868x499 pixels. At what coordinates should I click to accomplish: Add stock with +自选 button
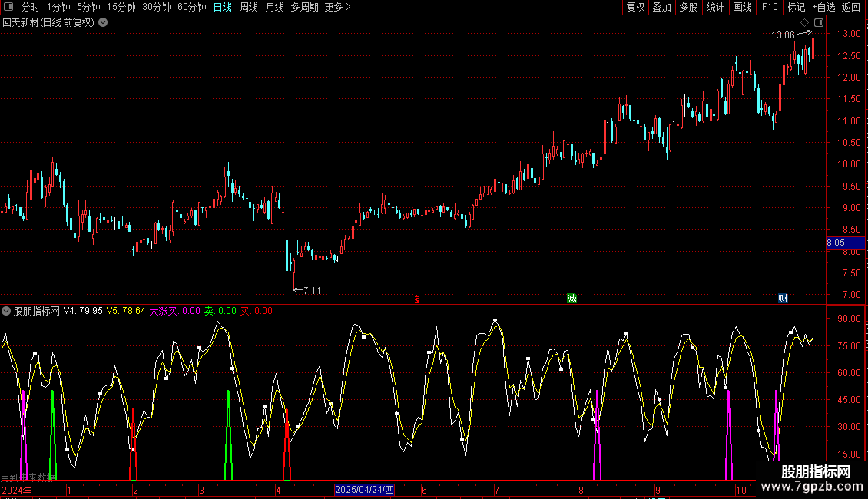tap(823, 7)
